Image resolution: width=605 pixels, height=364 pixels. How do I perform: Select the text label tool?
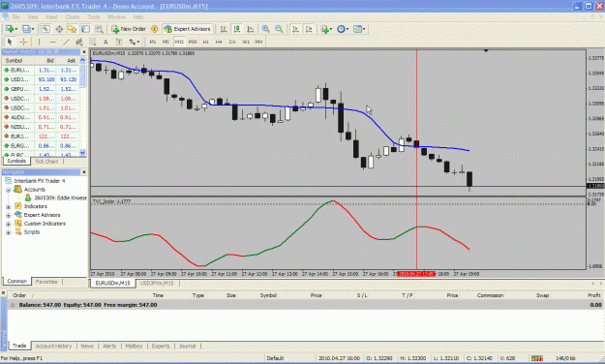tap(119, 42)
